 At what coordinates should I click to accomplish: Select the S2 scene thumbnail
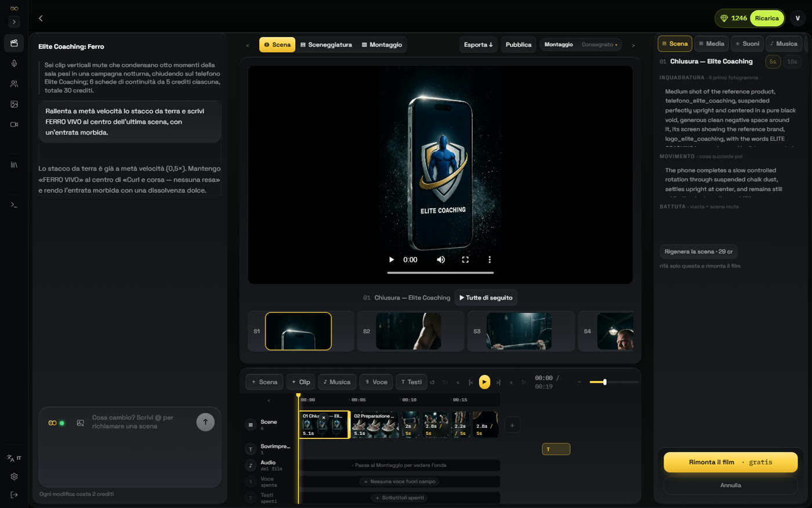[408, 331]
